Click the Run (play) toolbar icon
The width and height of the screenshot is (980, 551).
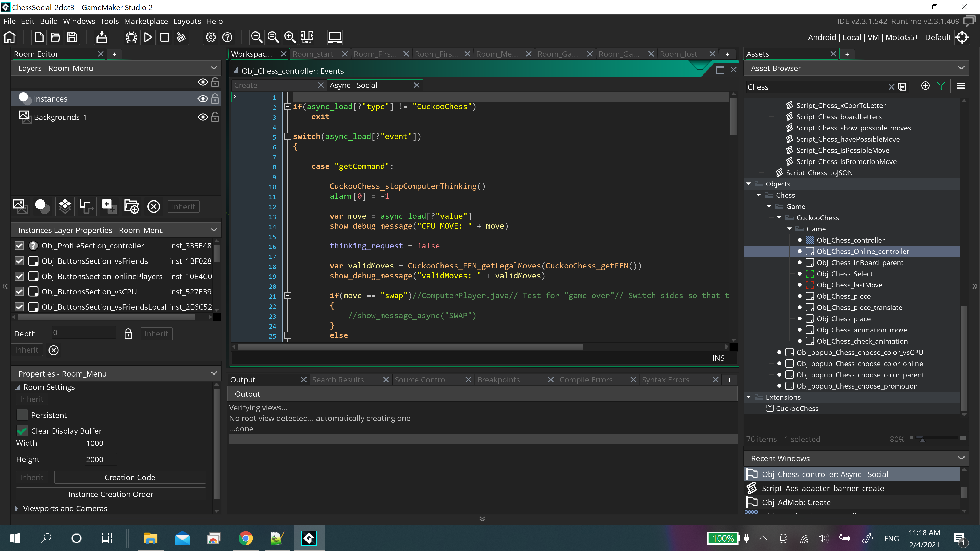(x=148, y=37)
